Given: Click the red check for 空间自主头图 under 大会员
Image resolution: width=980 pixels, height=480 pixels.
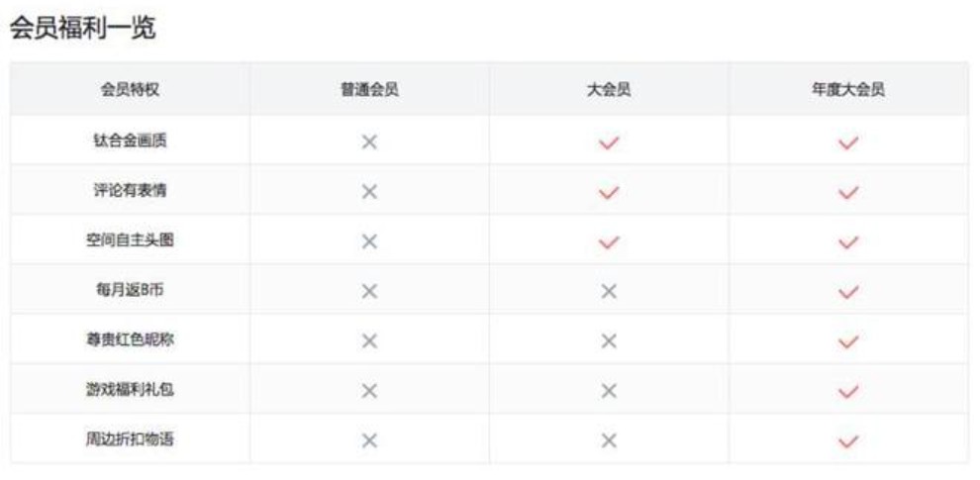Looking at the screenshot, I should (609, 241).
